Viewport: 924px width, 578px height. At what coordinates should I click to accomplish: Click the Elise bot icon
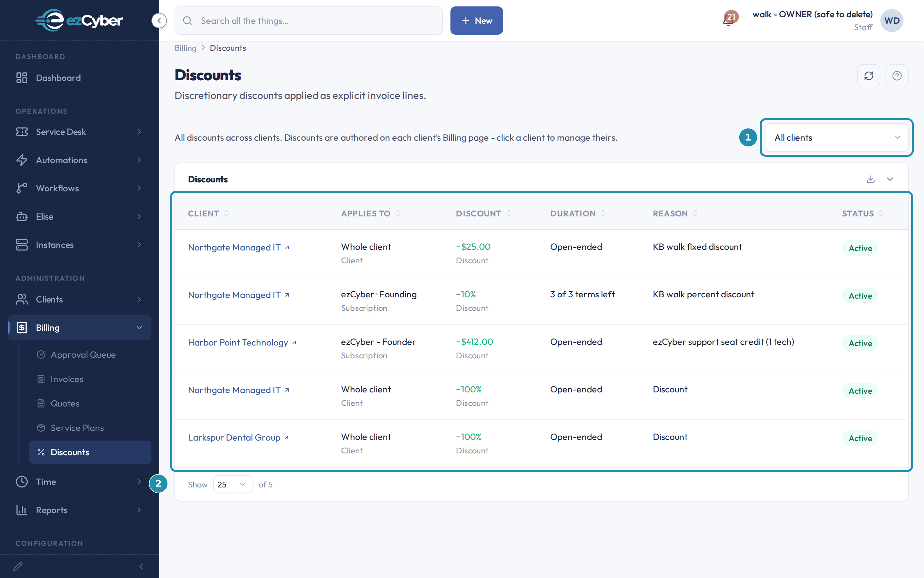click(x=22, y=217)
